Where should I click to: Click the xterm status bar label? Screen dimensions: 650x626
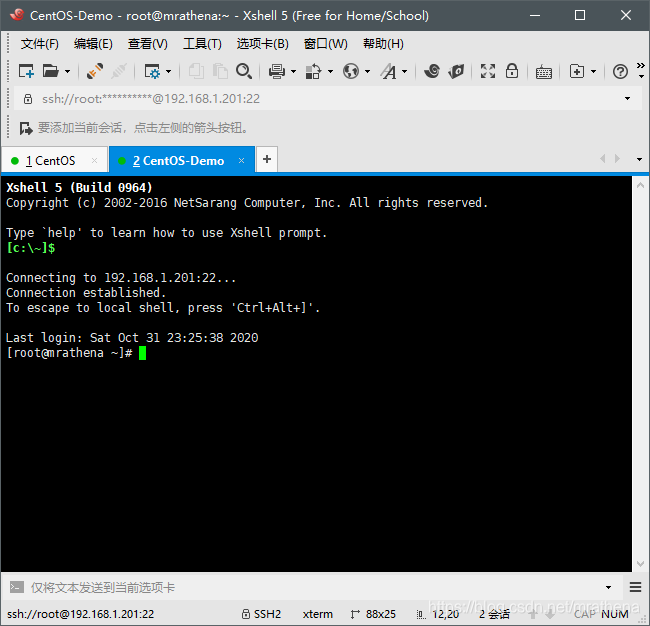[x=318, y=614]
